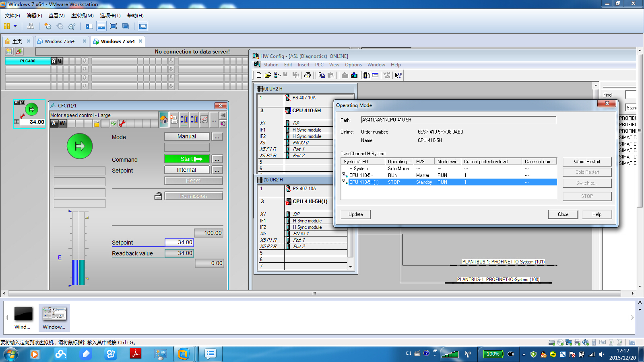Screen dimensions: 644x362
Task: Click the yellow padlock icon in faceplate
Action: (x=97, y=123)
